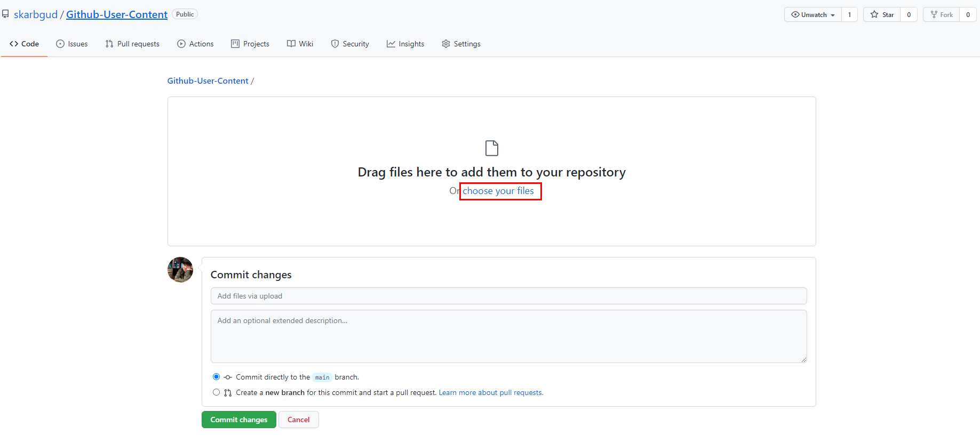The image size is (980, 443).
Task: Click Drag files here heading text
Action: (x=492, y=172)
